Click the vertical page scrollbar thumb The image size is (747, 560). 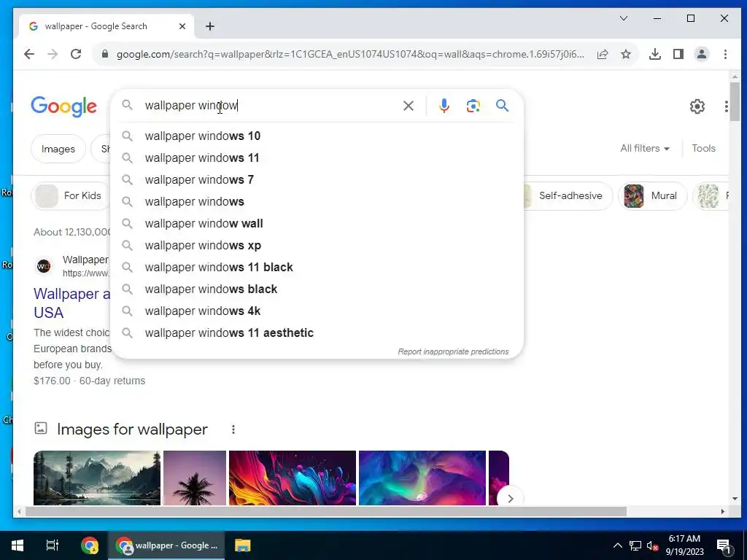735,101
